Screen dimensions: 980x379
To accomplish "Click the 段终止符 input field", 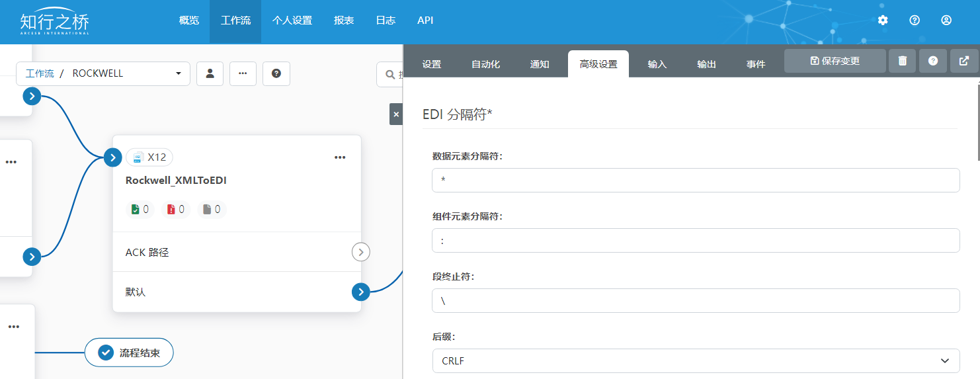I will pyautogui.click(x=695, y=301).
